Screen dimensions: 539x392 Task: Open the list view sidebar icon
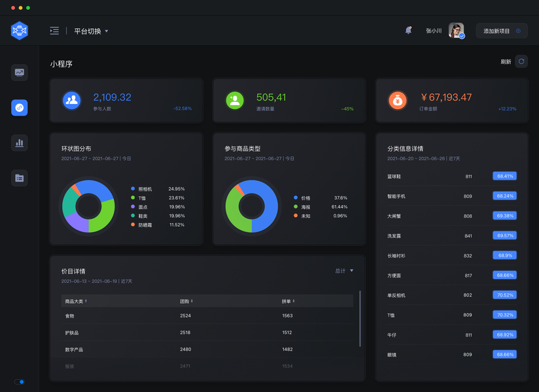tap(19, 178)
